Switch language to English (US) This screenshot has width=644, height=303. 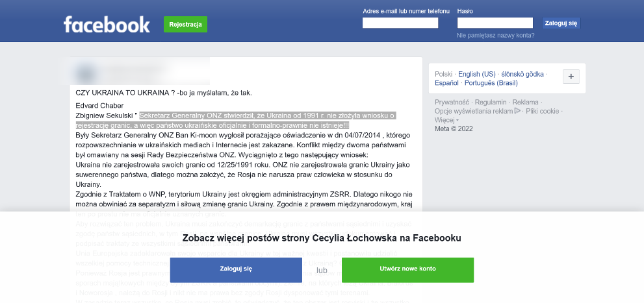tap(477, 74)
